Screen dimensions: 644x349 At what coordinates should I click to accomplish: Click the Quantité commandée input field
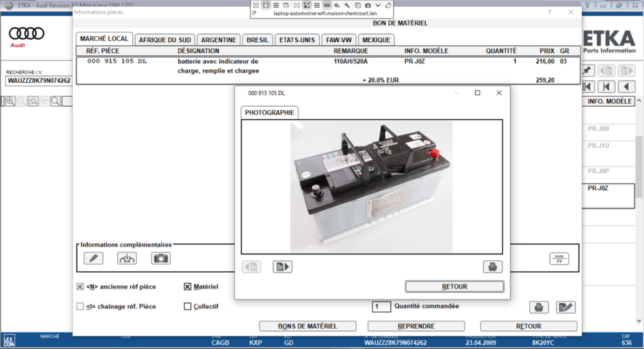coord(381,307)
